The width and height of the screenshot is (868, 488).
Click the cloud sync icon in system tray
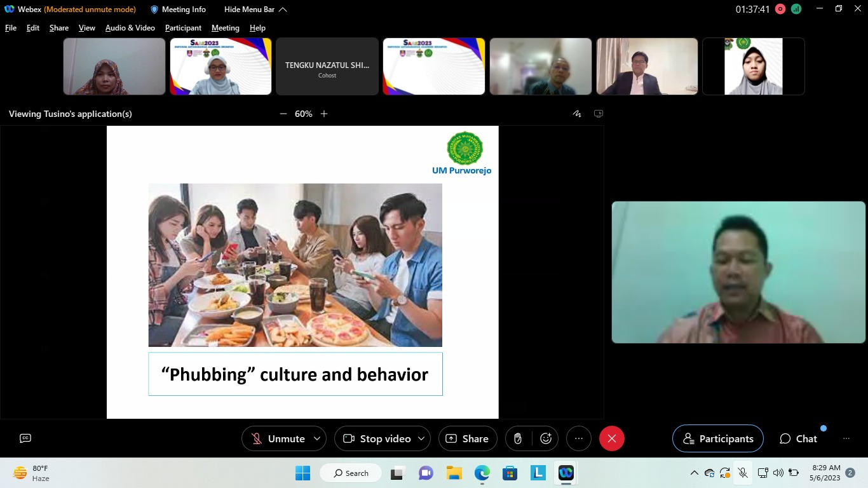710,473
